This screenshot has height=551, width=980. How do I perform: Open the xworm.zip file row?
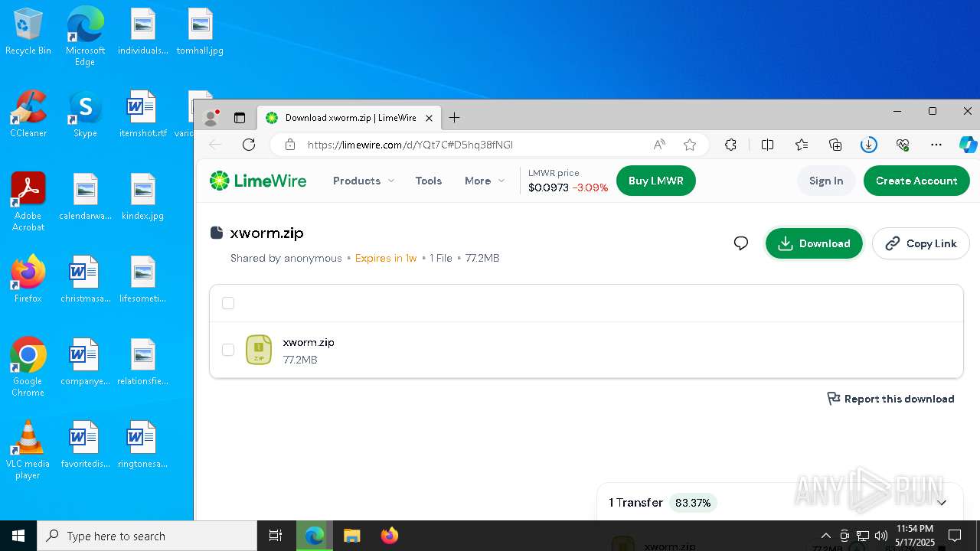point(586,350)
